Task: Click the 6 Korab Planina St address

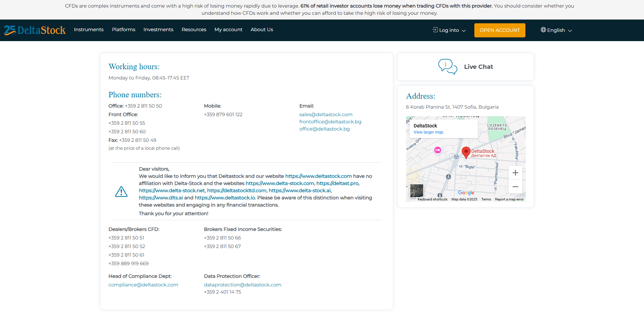Action: tap(452, 107)
